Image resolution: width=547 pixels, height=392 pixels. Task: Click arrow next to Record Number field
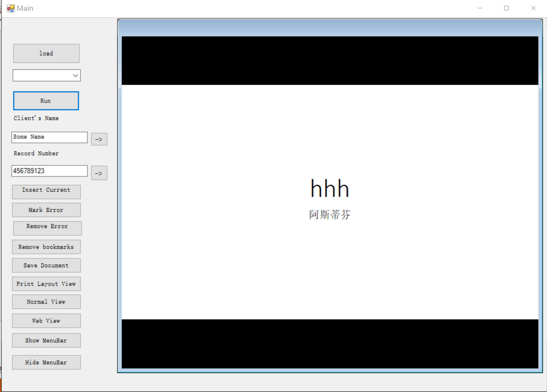coord(98,173)
